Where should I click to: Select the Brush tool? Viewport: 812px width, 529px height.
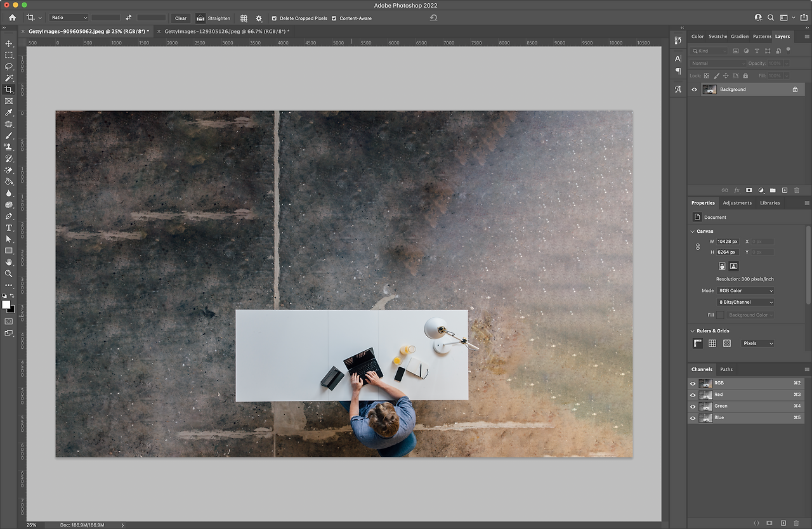pyautogui.click(x=9, y=136)
